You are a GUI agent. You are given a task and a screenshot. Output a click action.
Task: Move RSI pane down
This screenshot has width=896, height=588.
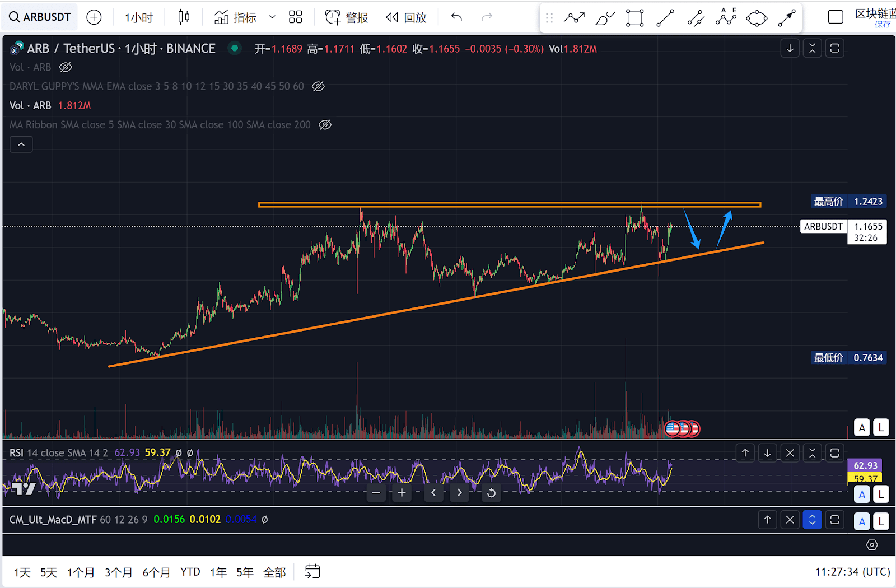tap(767, 453)
